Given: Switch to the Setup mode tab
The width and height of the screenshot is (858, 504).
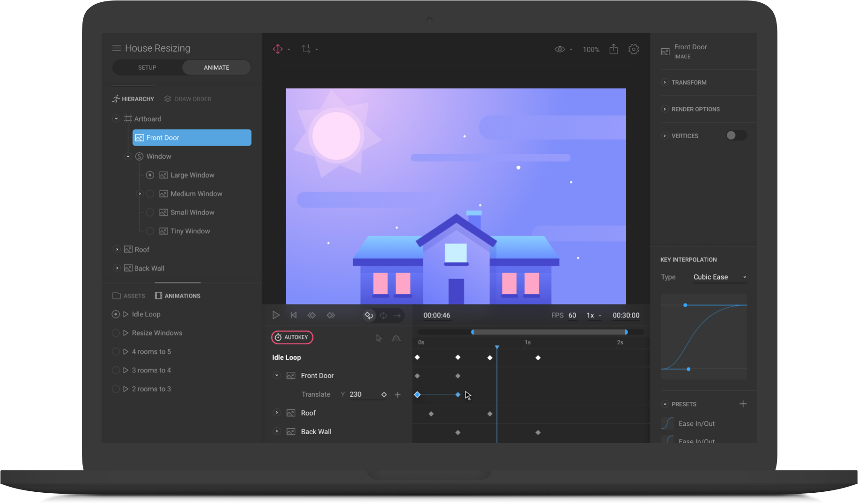Looking at the screenshot, I should [147, 67].
